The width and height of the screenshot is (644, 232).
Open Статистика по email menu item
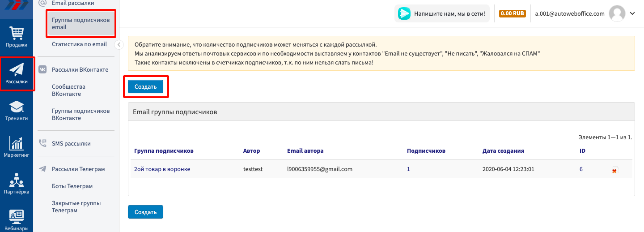pos(79,44)
